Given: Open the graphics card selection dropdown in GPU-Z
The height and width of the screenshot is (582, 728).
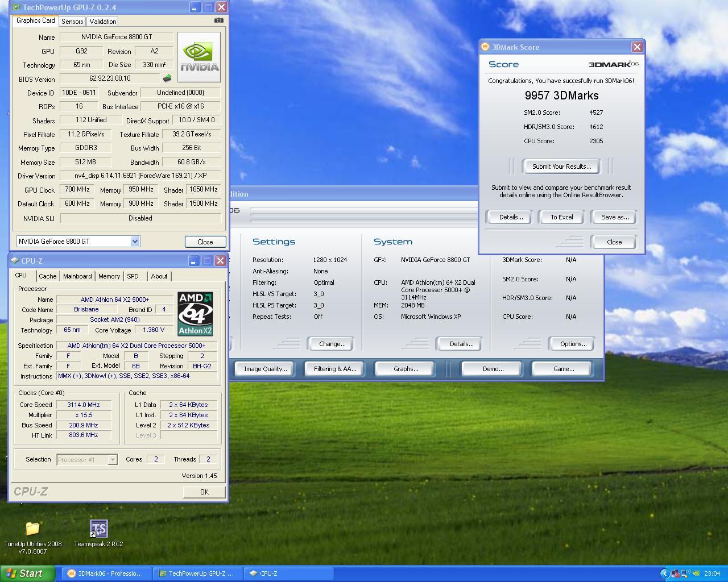Looking at the screenshot, I should click(135, 242).
